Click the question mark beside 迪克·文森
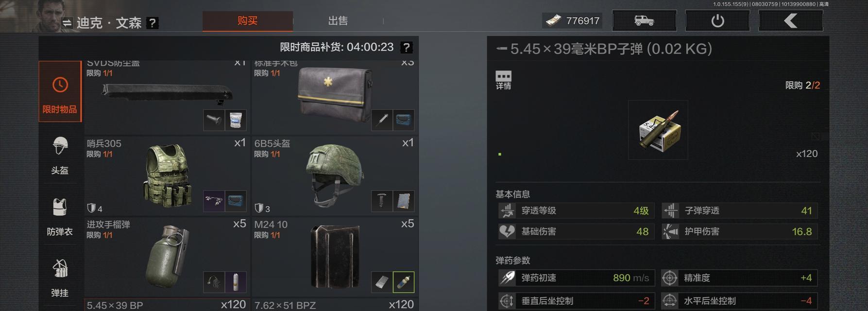This screenshot has width=868, height=311. [153, 23]
